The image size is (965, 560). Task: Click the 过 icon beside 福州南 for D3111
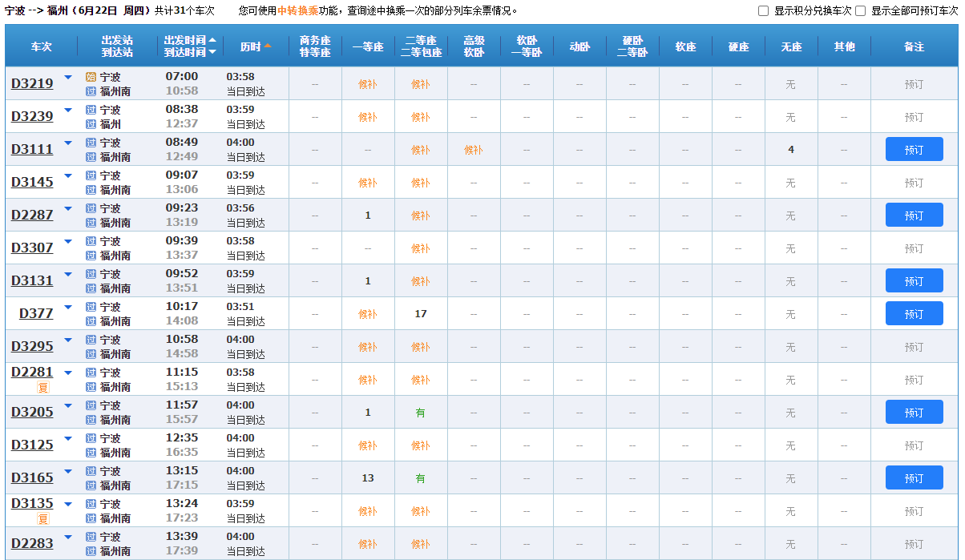[x=91, y=157]
